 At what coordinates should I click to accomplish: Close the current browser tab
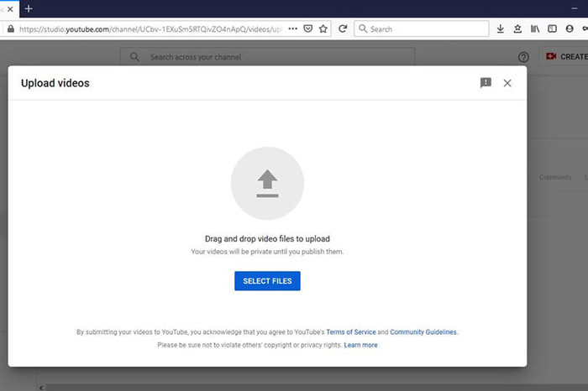10,9
